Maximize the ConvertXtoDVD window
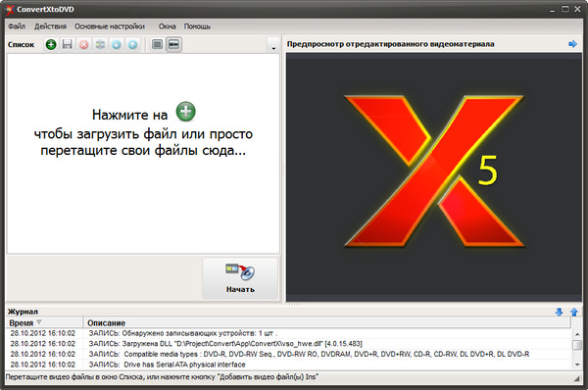Screen dimensions: 588x390 tap(565, 9)
